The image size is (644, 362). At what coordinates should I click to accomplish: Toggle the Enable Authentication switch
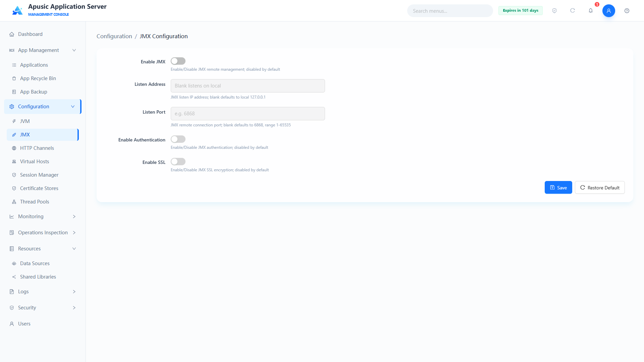178,139
